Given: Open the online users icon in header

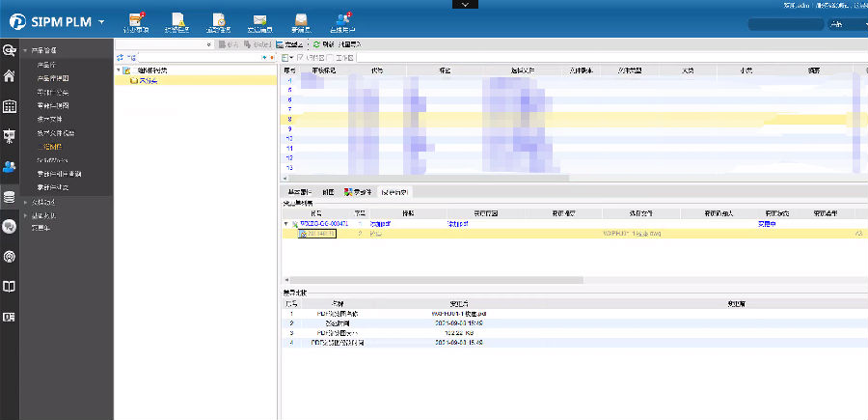Looking at the screenshot, I should [342, 19].
